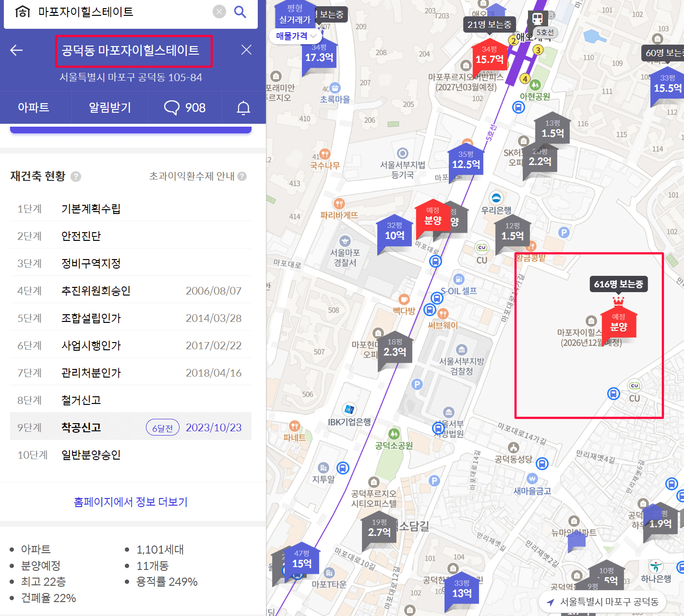Click the 파리바게뜨 map icon
This screenshot has height=616, width=684.
click(x=339, y=203)
